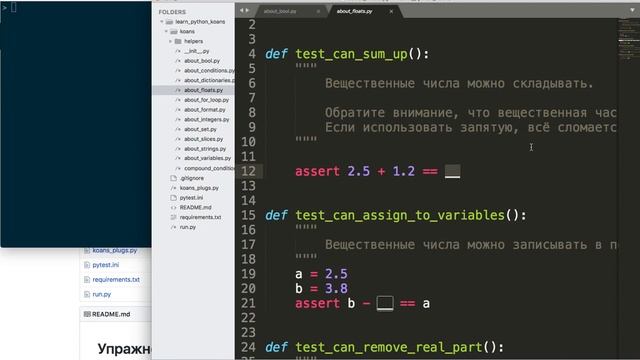The image size is (640, 360).
Task: Open README.md in Sublime sidebar
Action: pos(196,207)
